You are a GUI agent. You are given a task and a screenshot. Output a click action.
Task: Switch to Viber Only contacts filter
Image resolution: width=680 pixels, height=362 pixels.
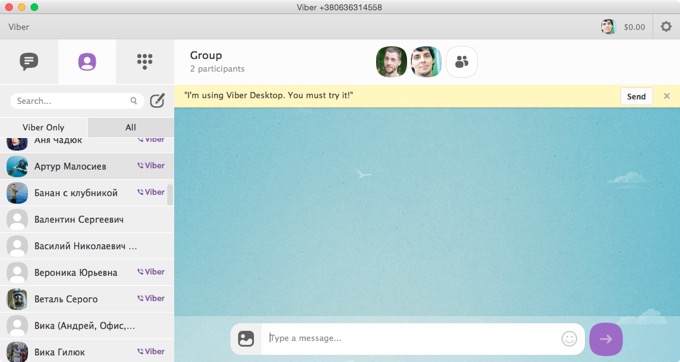pos(43,127)
